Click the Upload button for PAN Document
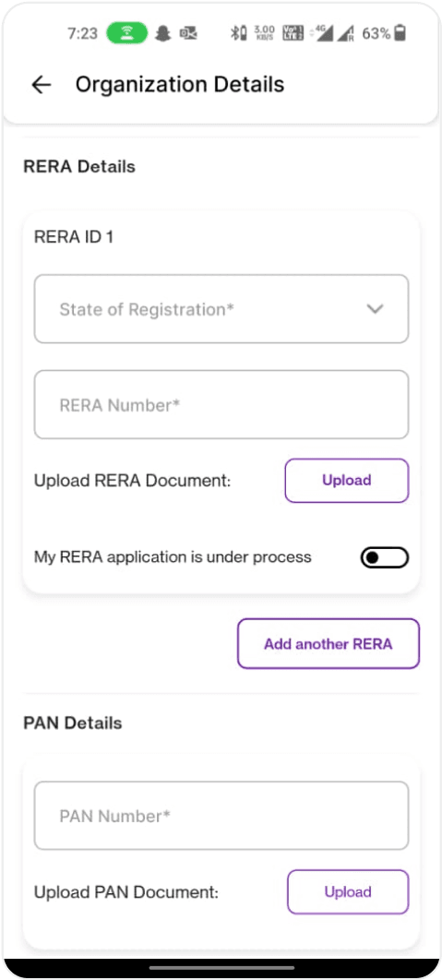 click(348, 892)
